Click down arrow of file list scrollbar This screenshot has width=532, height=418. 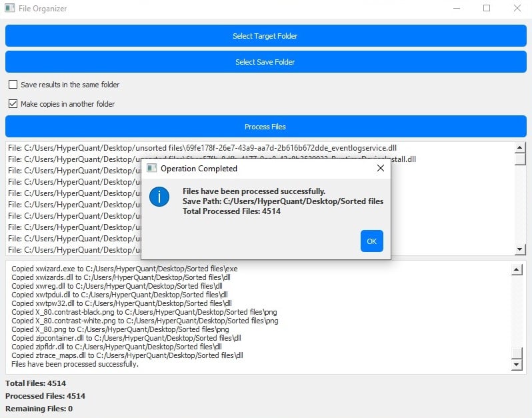[x=520, y=249]
